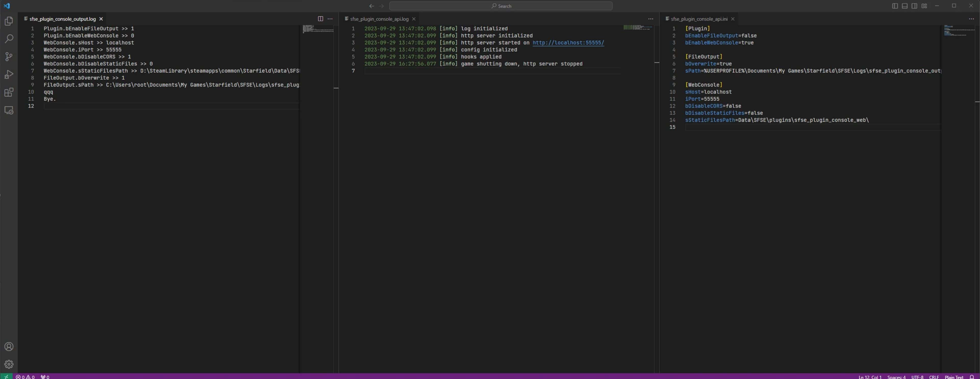
Task: Open the Manage gear menu
Action: [9, 364]
